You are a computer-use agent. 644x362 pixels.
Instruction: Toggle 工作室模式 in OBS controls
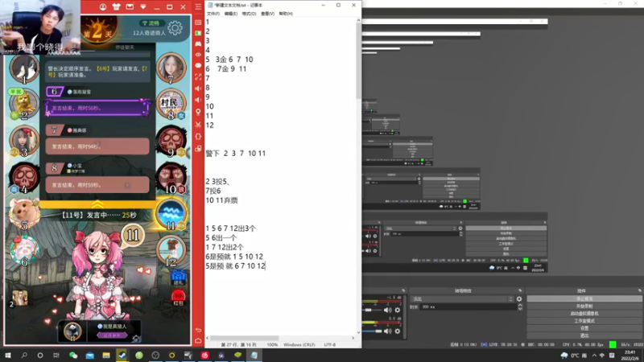click(584, 321)
